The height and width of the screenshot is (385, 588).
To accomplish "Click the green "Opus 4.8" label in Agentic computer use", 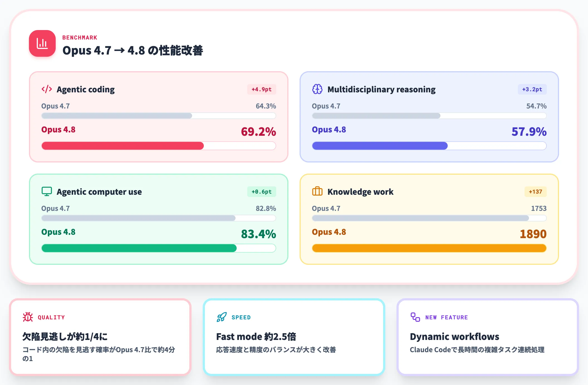I will pos(58,232).
